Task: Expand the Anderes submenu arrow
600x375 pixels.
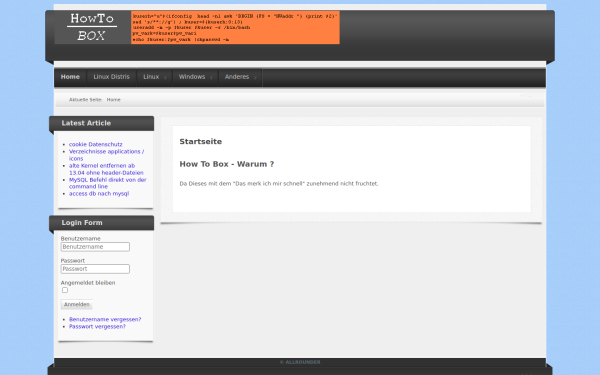Action: (255, 78)
